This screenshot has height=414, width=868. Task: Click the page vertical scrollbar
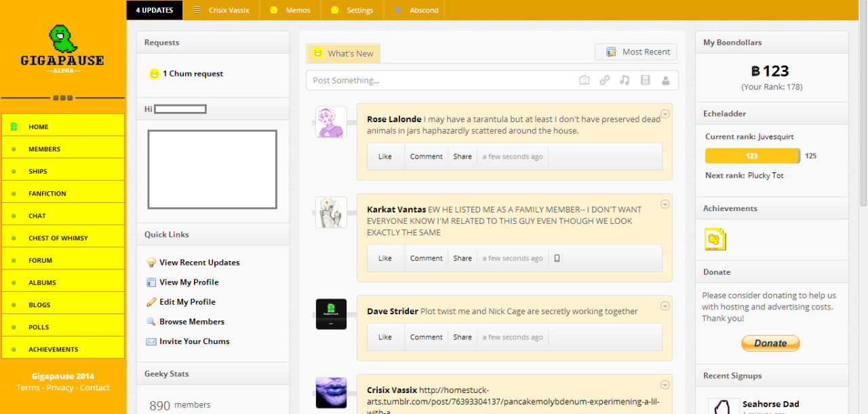pos(863,102)
